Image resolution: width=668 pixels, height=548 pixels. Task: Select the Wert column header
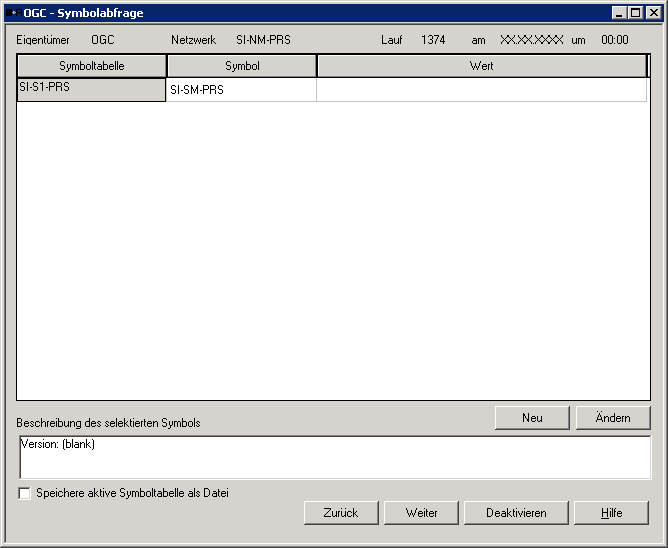[481, 66]
